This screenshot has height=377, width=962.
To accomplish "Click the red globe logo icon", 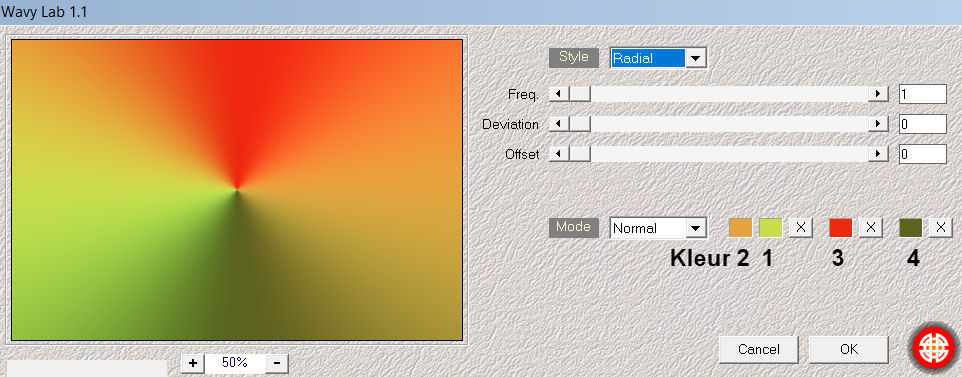I will point(933,348).
